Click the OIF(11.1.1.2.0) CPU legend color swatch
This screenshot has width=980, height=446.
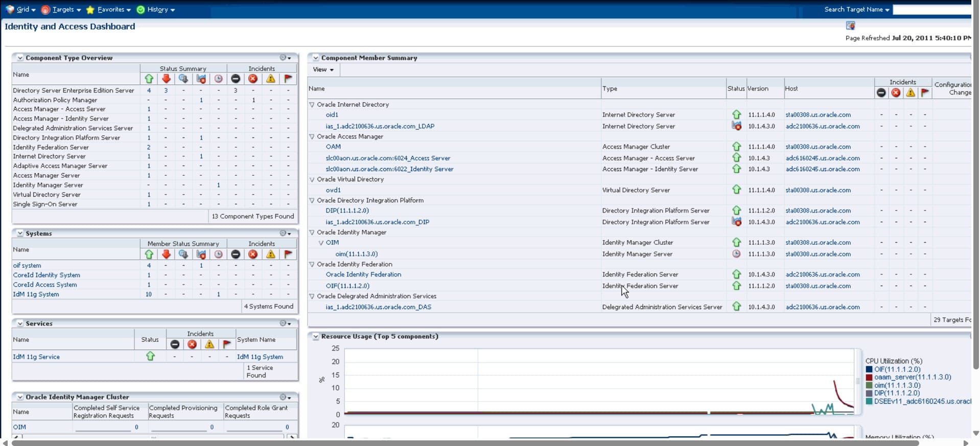[x=869, y=369]
